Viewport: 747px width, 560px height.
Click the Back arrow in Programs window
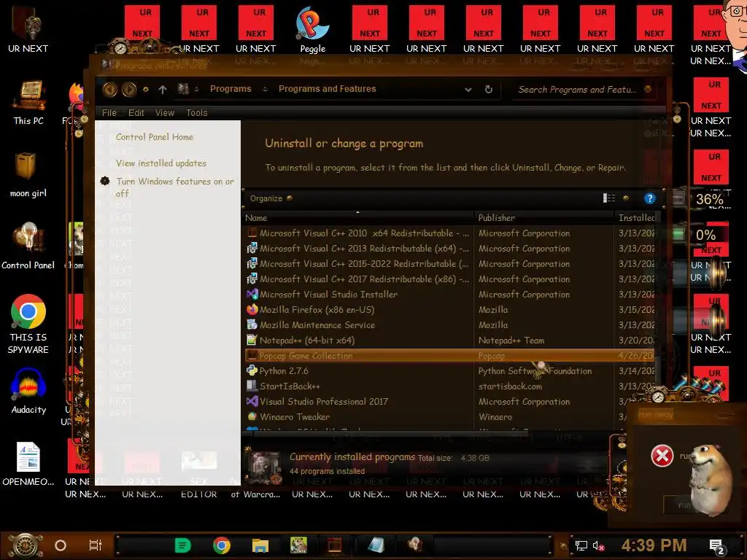coord(110,89)
